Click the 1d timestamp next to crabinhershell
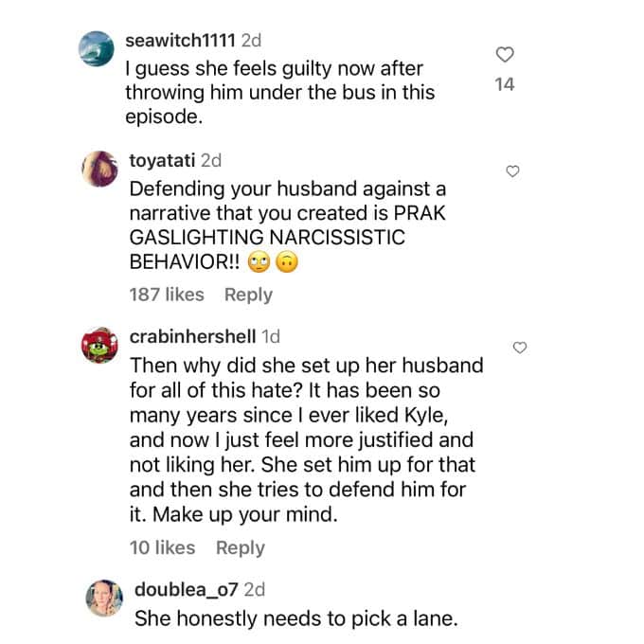 pyautogui.click(x=270, y=337)
